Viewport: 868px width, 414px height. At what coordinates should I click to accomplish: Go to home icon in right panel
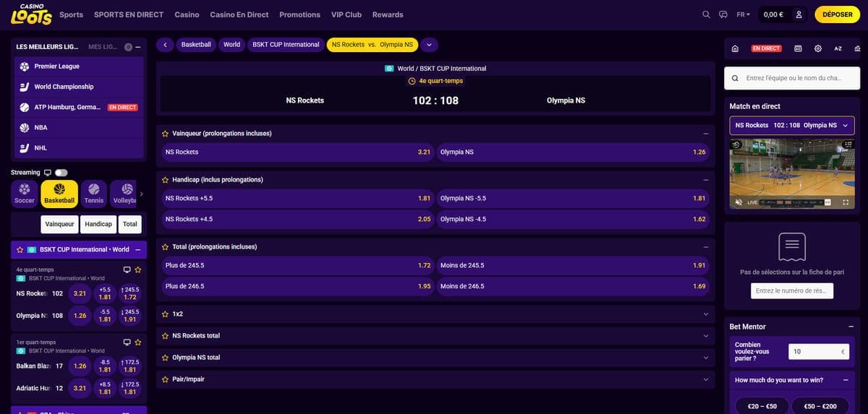coord(735,48)
